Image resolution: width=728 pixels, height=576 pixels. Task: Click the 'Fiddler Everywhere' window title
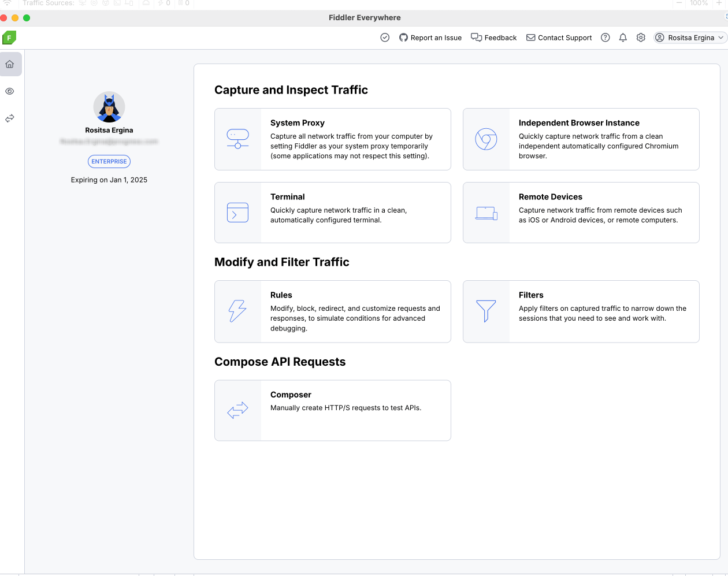[x=365, y=17]
